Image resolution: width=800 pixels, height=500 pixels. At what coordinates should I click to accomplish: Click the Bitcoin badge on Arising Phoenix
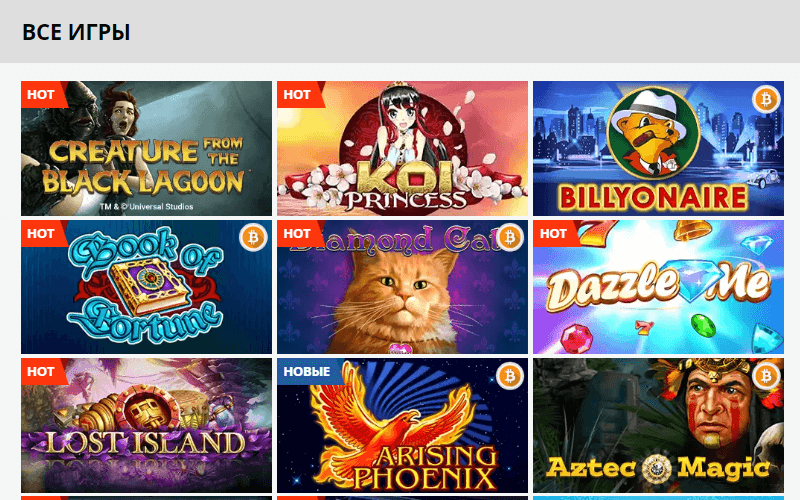pyautogui.click(x=510, y=376)
